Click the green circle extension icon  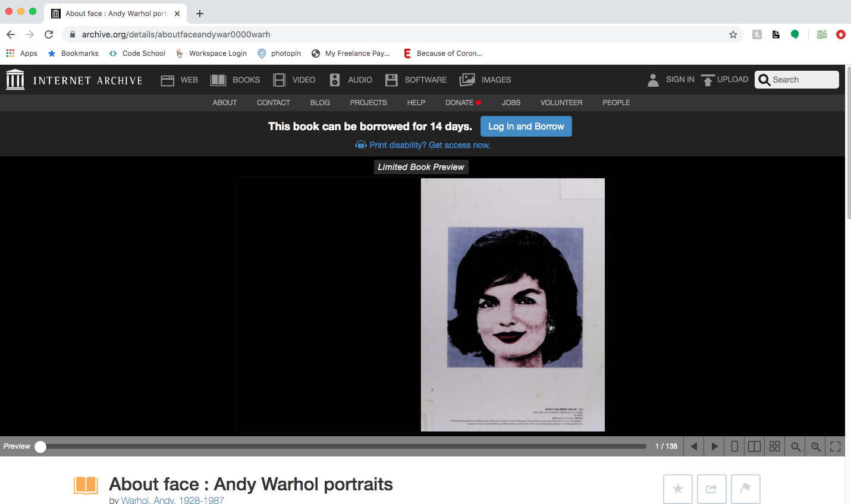[795, 34]
